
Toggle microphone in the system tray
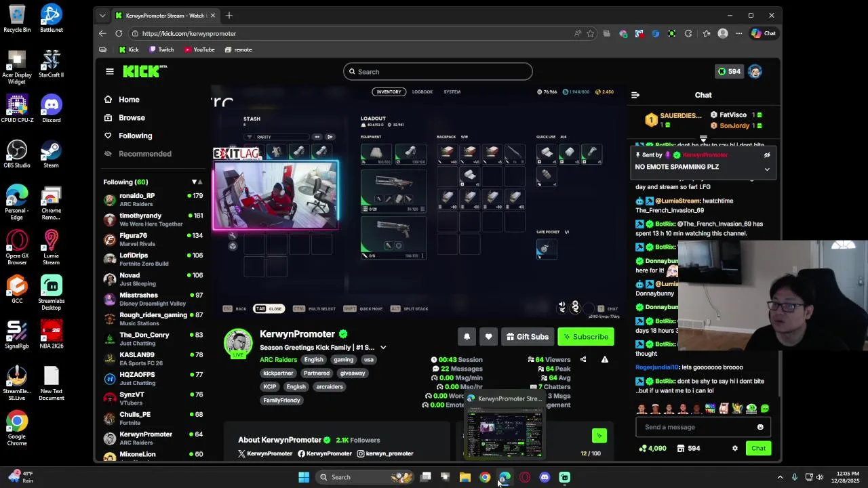794,477
